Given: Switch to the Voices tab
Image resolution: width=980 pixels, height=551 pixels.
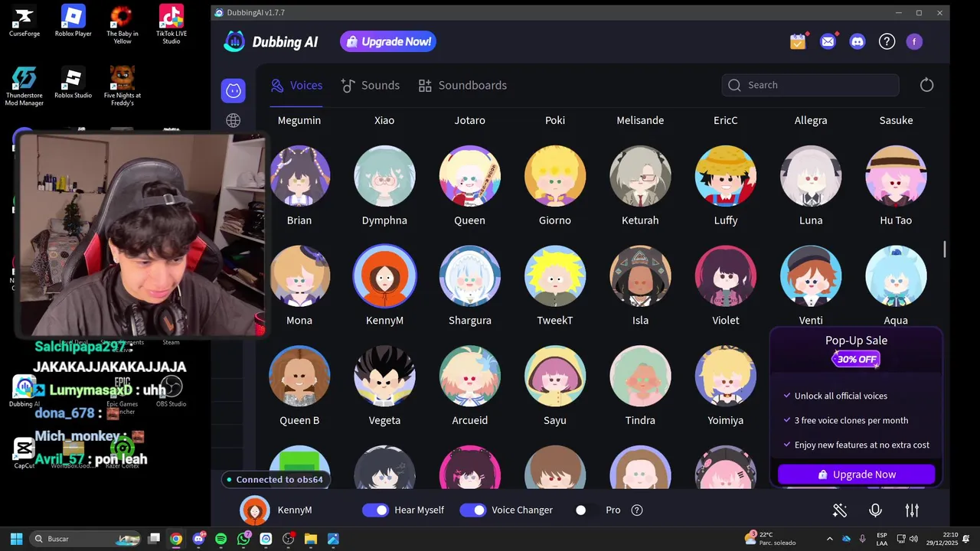Looking at the screenshot, I should [x=296, y=85].
